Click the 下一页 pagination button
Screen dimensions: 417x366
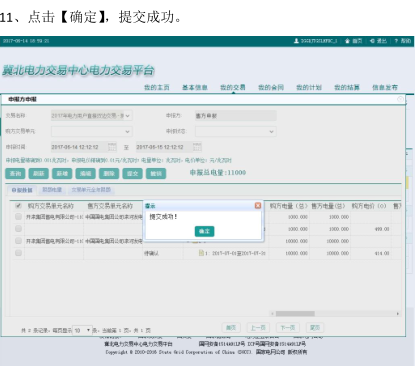pyautogui.click(x=287, y=328)
